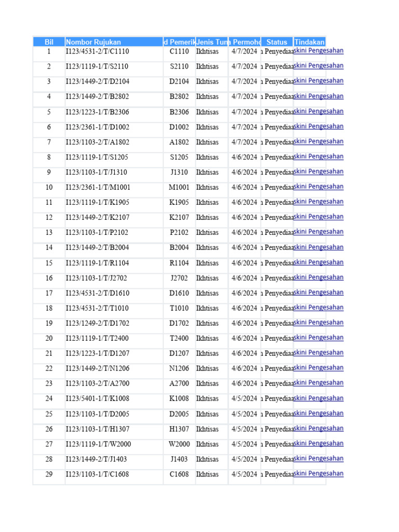This screenshot has width=399, height=532.
Task: Click code cell A2700
Action: pos(179,384)
